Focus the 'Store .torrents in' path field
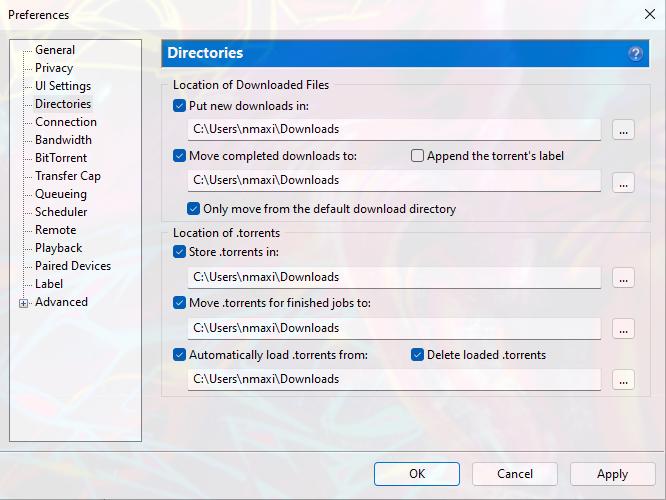666x500 pixels. pos(394,277)
